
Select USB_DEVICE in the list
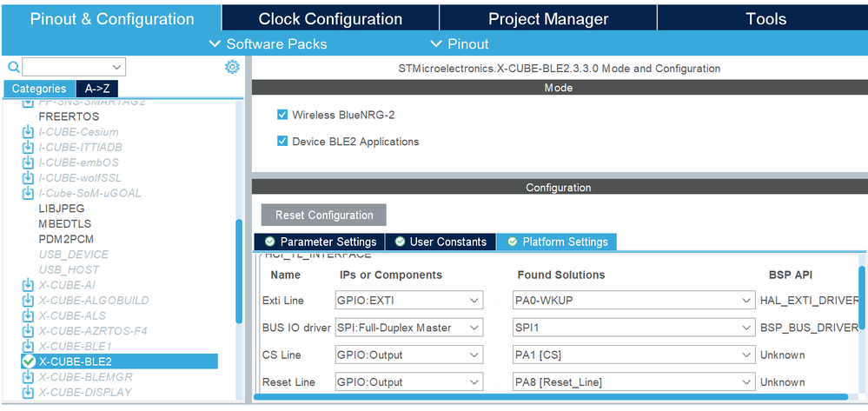74,255
